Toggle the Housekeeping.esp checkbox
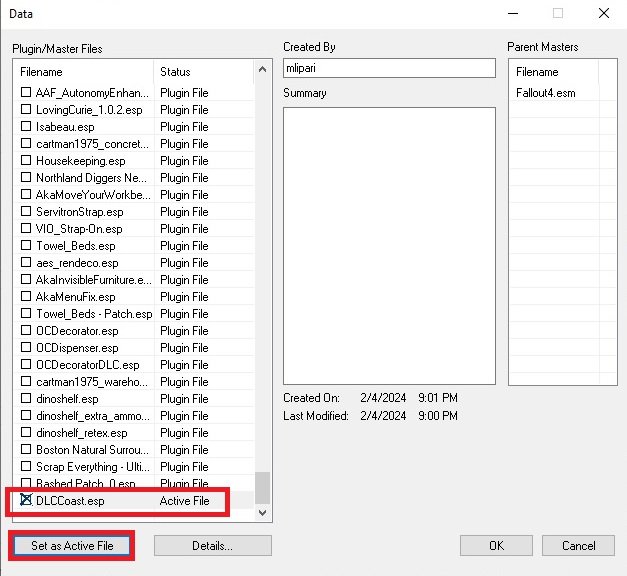The height and width of the screenshot is (576, 627). point(27,161)
